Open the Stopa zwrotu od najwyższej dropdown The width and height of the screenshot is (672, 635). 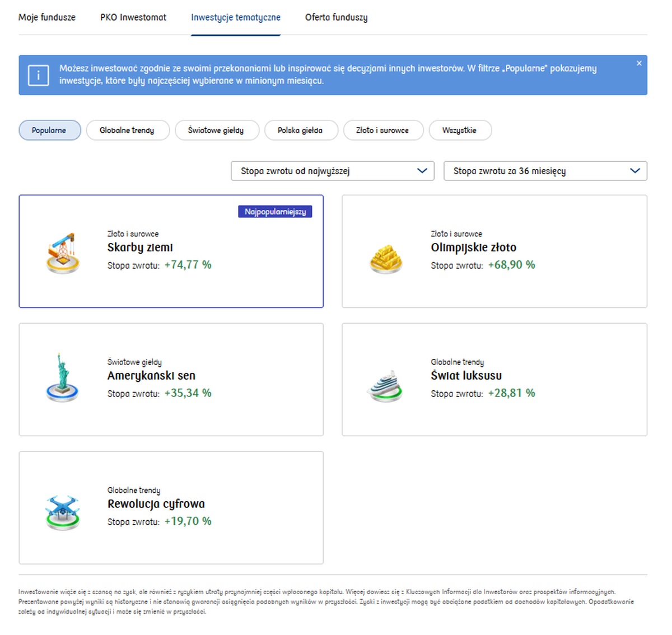click(333, 171)
